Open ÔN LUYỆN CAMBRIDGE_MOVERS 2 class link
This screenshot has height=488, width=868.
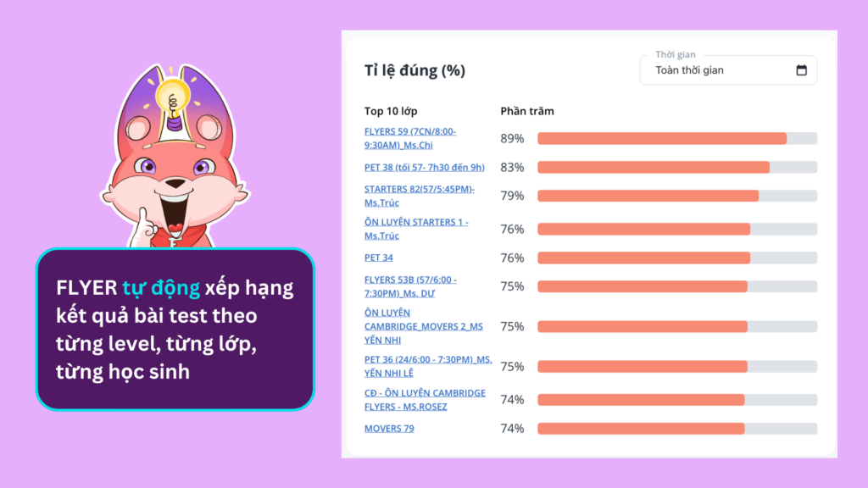click(x=423, y=326)
